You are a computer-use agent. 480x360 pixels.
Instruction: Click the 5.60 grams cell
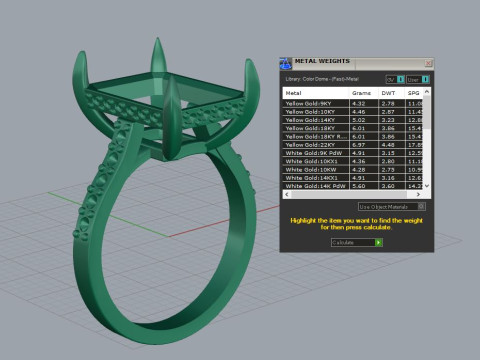(364, 186)
